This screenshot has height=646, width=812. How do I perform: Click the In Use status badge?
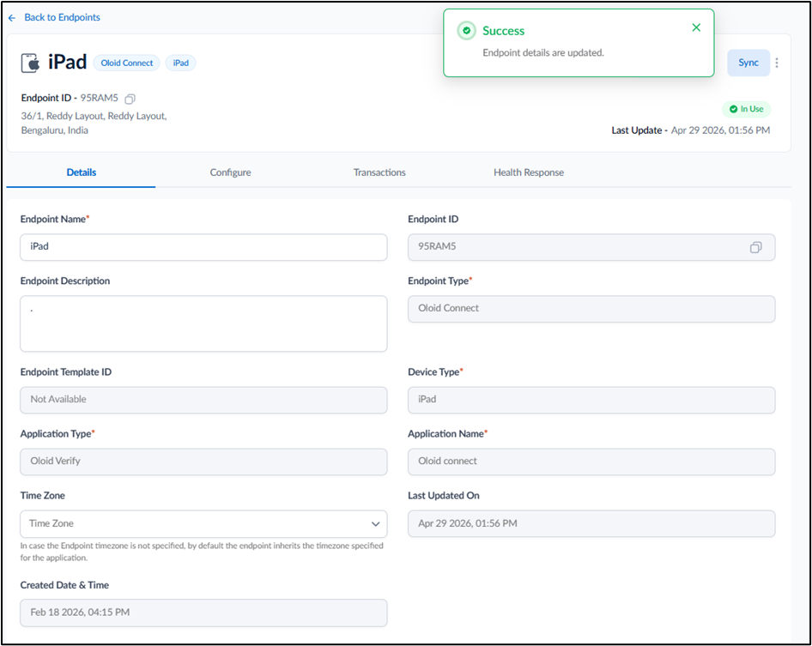[746, 109]
